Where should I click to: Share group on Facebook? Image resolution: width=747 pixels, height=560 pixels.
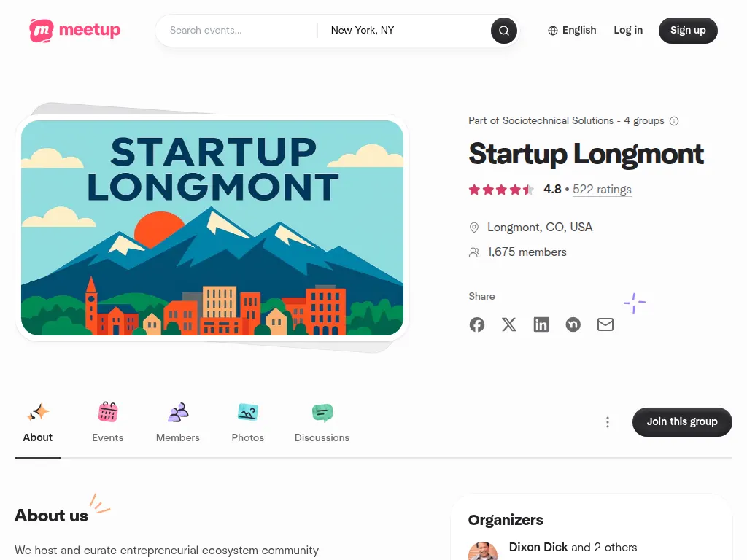[x=477, y=324]
